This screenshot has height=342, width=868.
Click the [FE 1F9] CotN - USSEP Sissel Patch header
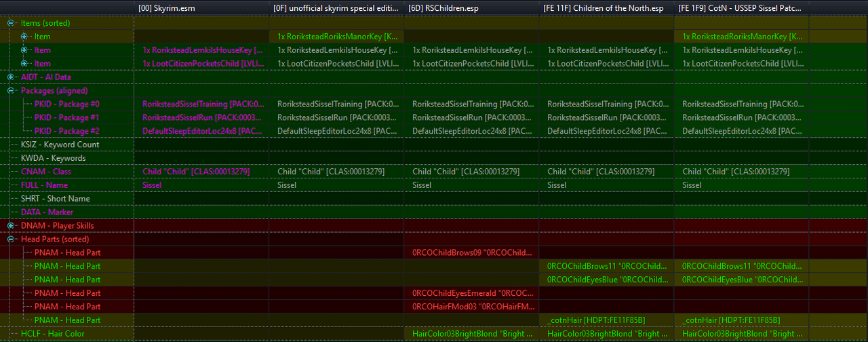pos(742,8)
